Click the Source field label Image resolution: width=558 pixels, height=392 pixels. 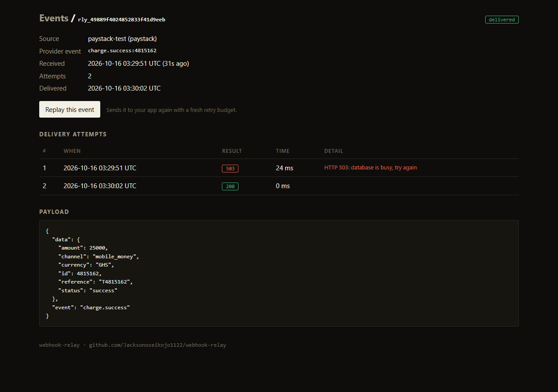coord(49,39)
